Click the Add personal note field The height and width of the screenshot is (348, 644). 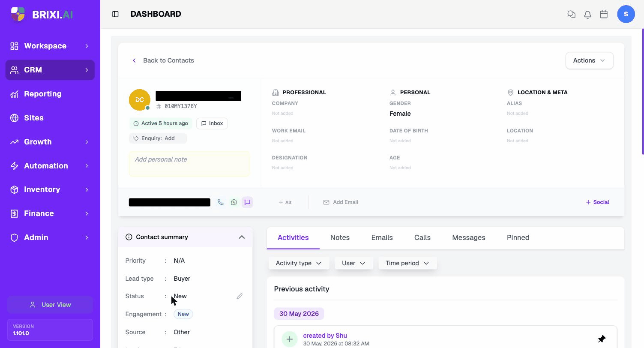(x=189, y=164)
